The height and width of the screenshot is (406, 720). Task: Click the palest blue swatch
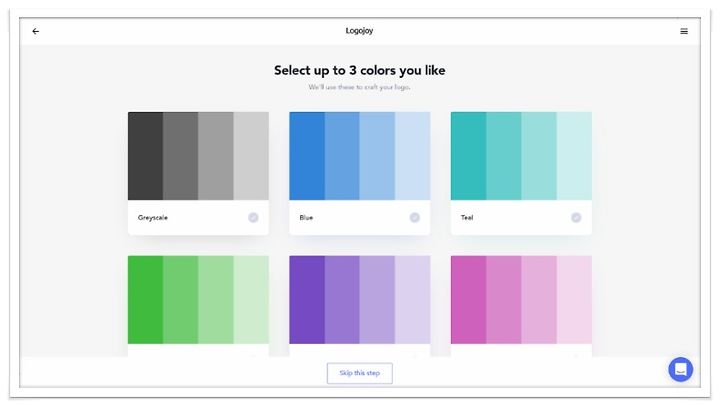coord(413,156)
